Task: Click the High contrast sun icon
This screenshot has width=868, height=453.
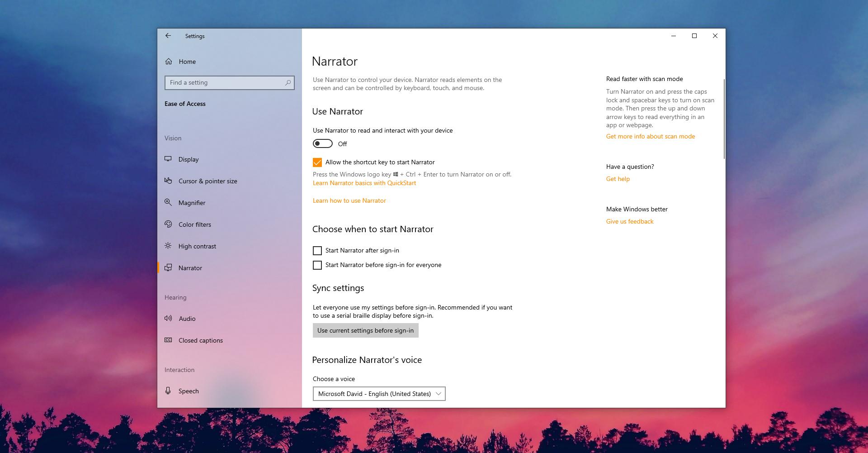Action: (x=168, y=246)
